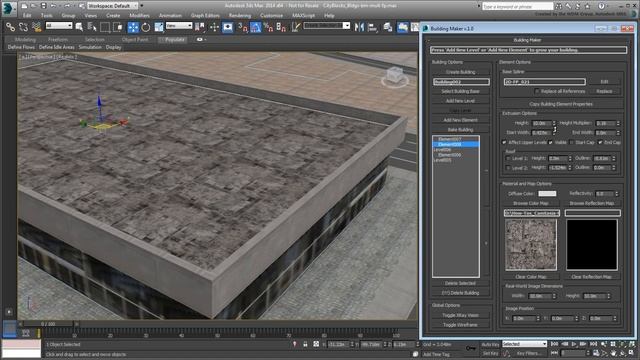Toggle the End Cap checkbox
The height and width of the screenshot is (360, 640).
(x=600, y=142)
